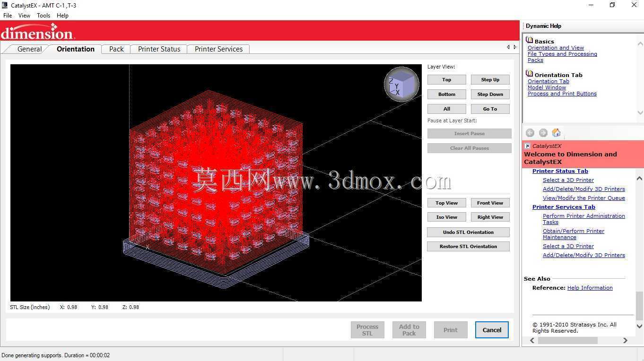Open the Dynamic Help home page
This screenshot has width=644, height=361.
click(557, 133)
